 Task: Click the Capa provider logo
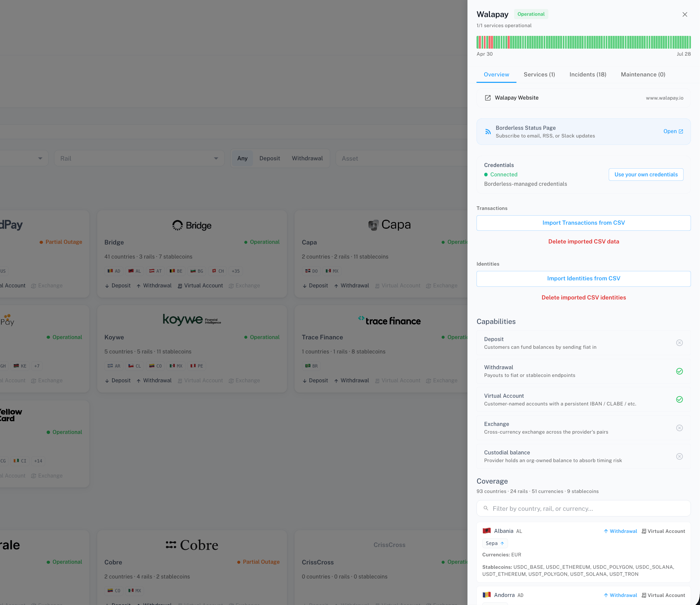point(390,224)
